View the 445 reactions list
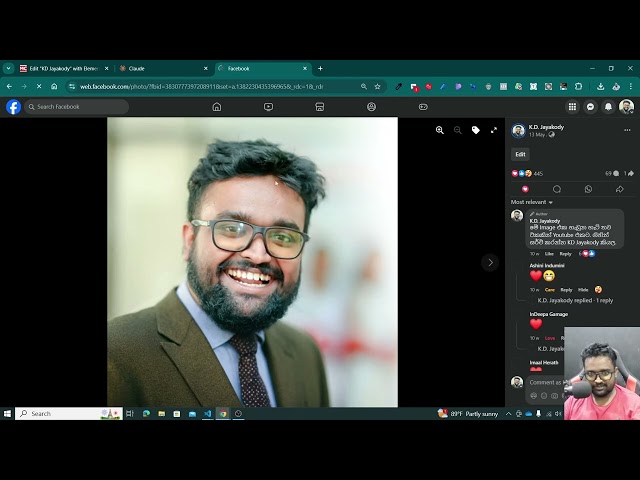The height and width of the screenshot is (480, 640). click(527, 173)
